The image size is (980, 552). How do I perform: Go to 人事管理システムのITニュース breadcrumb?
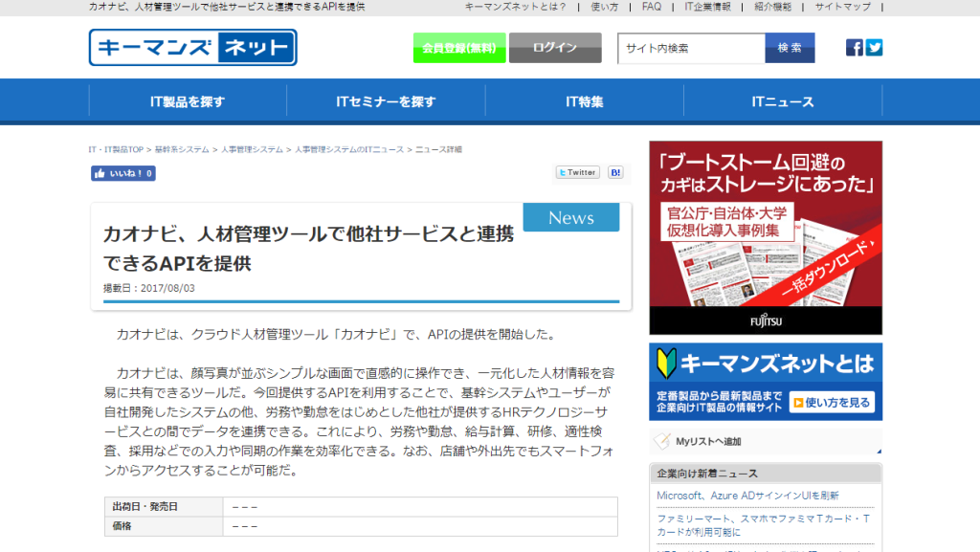coord(349,149)
